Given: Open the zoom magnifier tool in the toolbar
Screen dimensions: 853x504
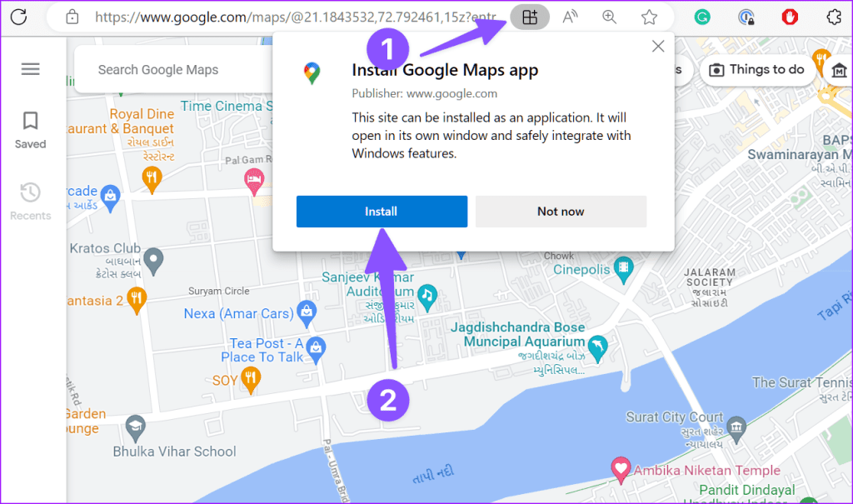Looking at the screenshot, I should click(609, 17).
